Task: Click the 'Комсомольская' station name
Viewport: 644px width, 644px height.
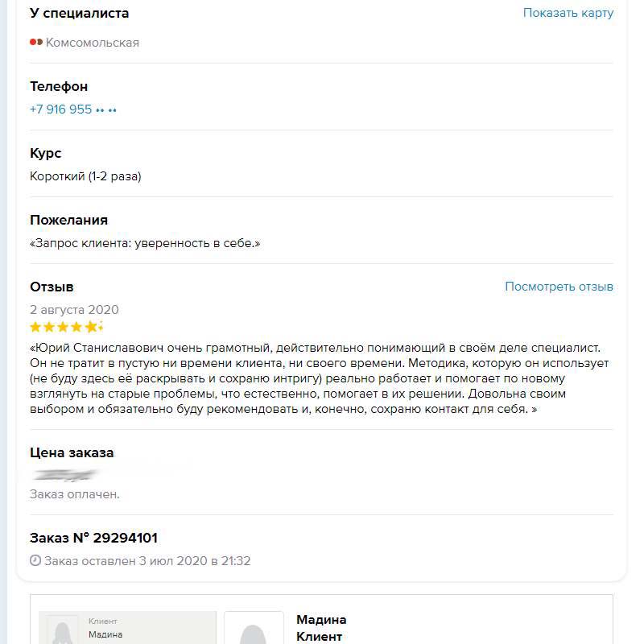Action: 93,43
